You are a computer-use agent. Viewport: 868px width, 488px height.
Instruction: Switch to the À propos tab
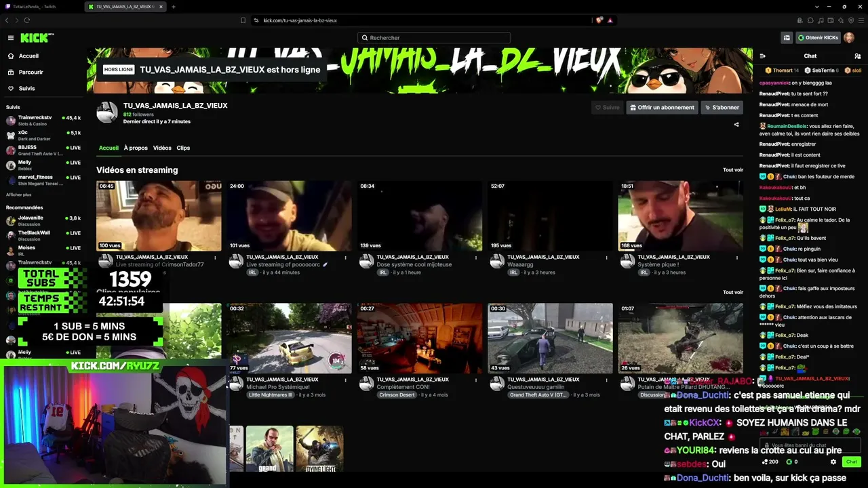(x=136, y=148)
